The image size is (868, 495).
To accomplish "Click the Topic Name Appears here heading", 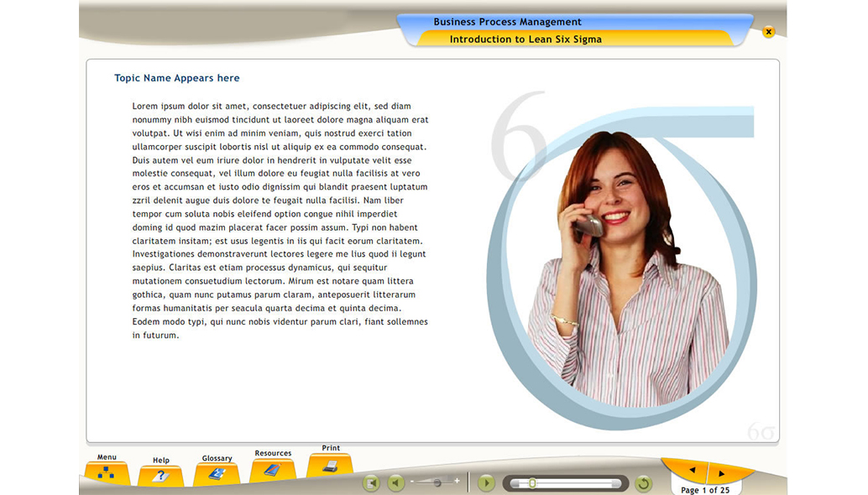I will pos(177,78).
